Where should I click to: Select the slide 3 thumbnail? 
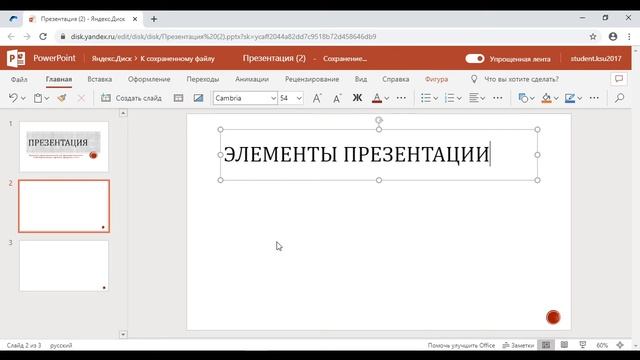pos(64,266)
